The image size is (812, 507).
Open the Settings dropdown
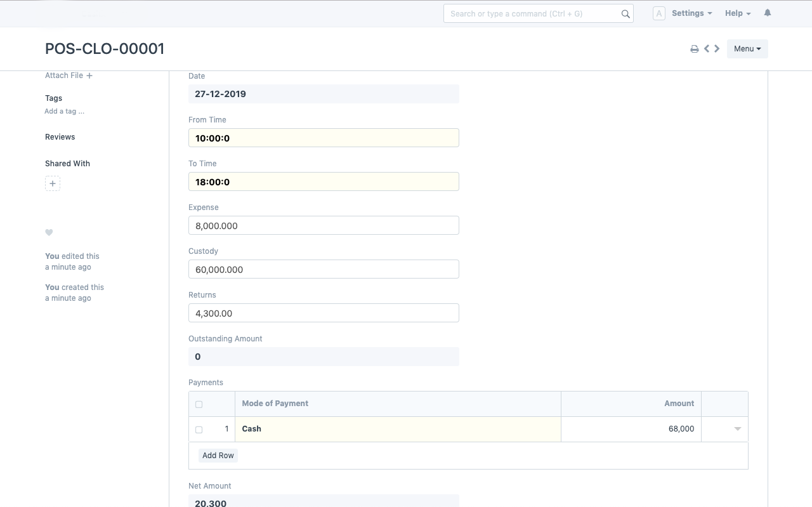(691, 13)
